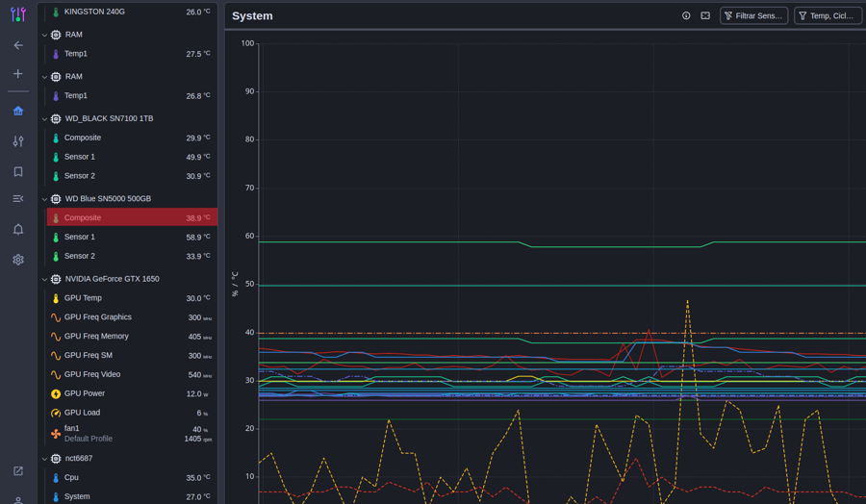Click the open-in-new-window icon in sidebar
This screenshot has width=866, height=504.
tap(18, 471)
